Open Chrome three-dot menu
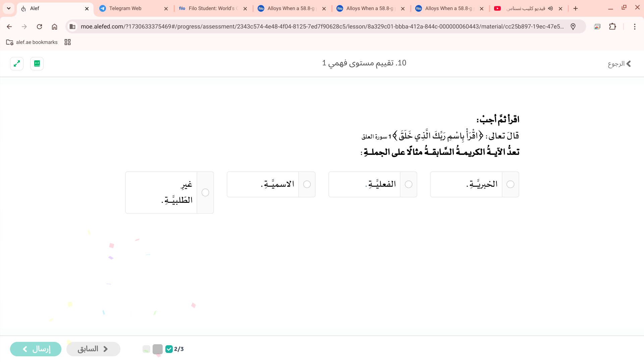Viewport: 644px width, 362px height. coord(635,26)
